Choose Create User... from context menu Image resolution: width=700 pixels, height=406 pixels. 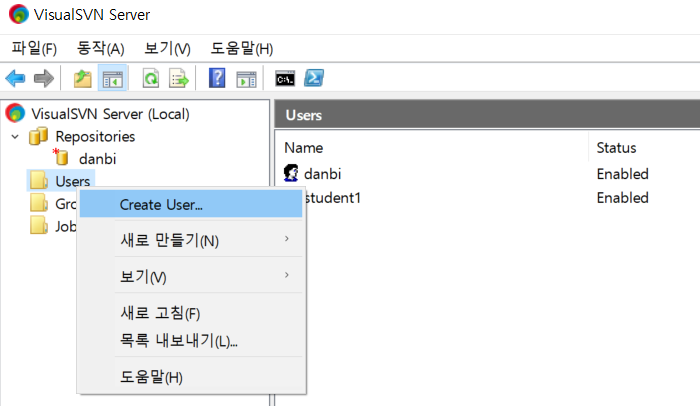[x=191, y=204]
